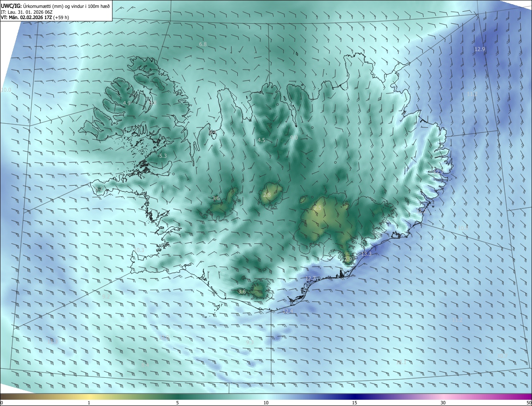Click the 1 tick on the color scale
Image resolution: width=532 pixels, height=406 pixels.
[x=89, y=403]
